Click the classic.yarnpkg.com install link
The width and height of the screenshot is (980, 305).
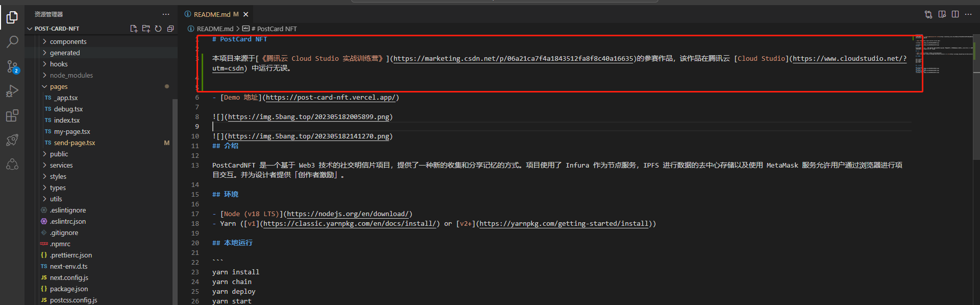(x=350, y=224)
